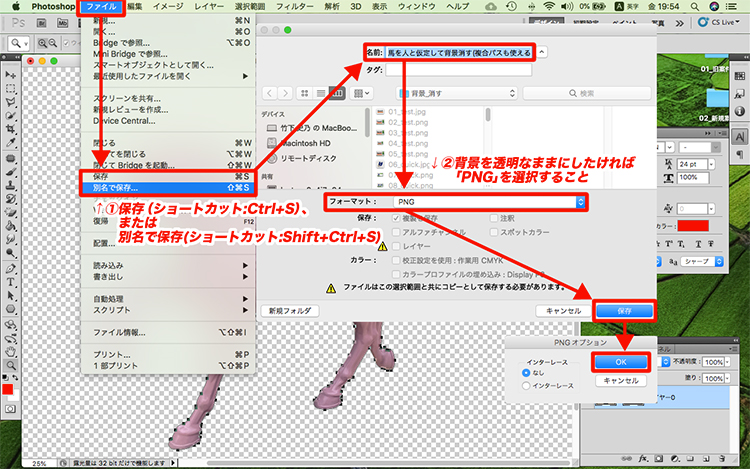The image size is (750, 469).
Task: Open the Info panel dock icon
Action: [x=739, y=111]
